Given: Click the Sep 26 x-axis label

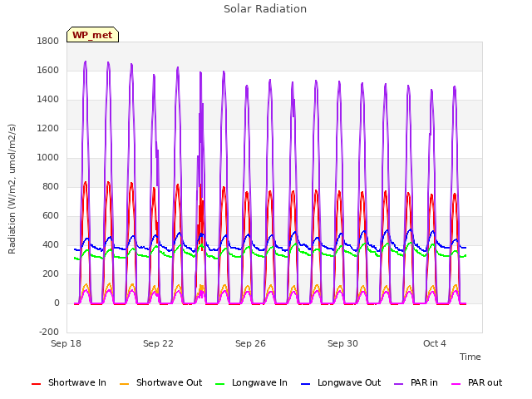Looking at the screenshot, I should (250, 343).
